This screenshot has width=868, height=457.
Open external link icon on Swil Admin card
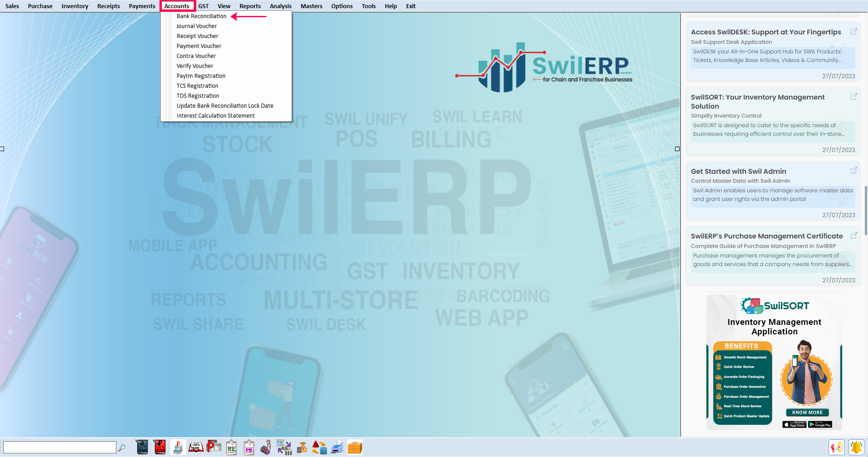click(854, 170)
